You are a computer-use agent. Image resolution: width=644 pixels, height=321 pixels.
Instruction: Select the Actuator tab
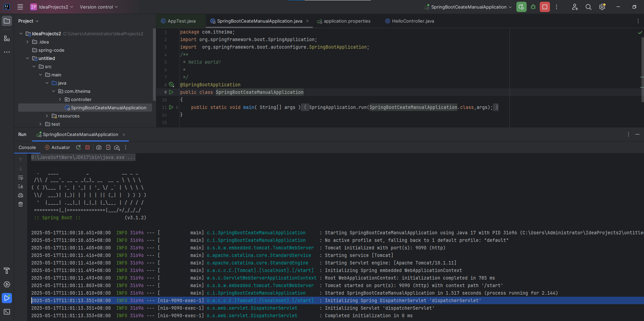(57, 147)
